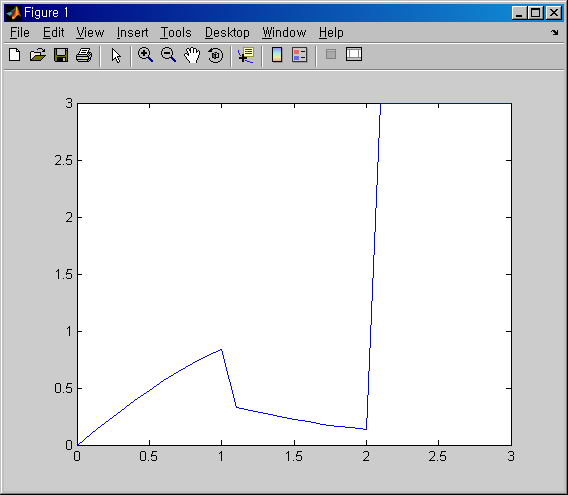Screen dimensions: 568x495
Task: Select the Zoom Out magnifier tool
Action: 168,55
